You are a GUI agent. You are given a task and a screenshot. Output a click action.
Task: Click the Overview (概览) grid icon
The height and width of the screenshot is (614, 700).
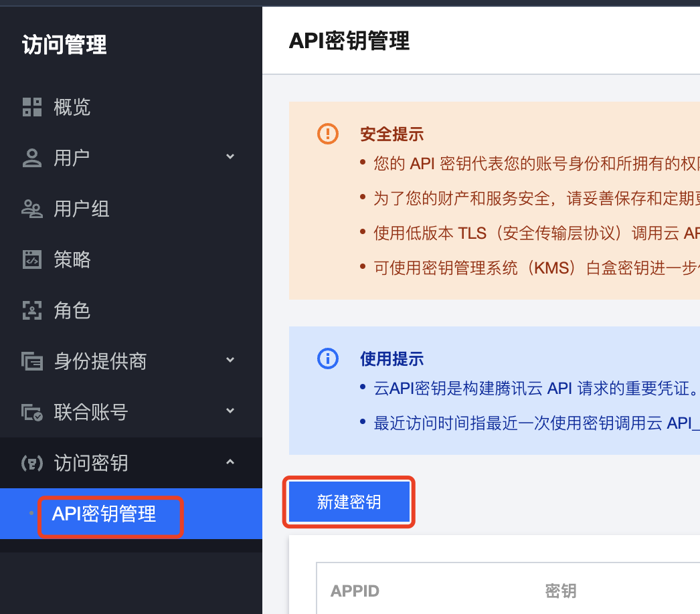click(x=31, y=107)
